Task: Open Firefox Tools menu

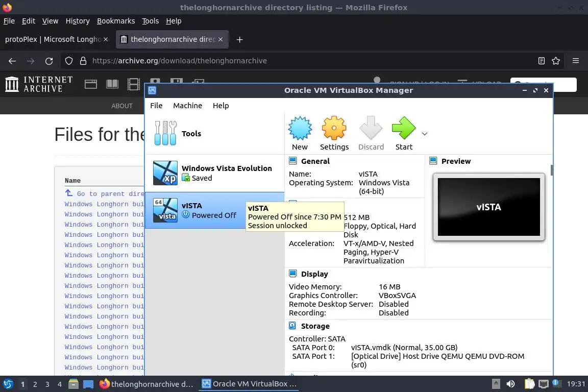Action: [151, 21]
